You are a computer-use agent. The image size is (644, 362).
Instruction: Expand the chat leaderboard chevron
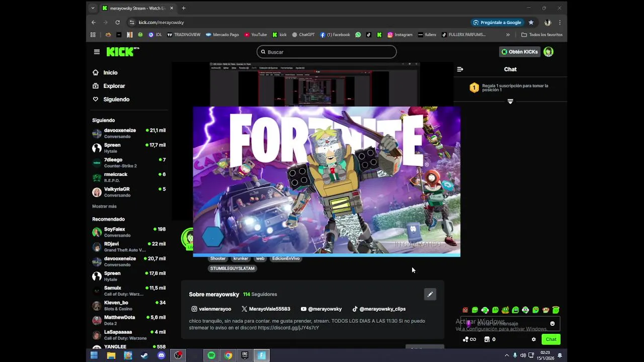point(510,102)
